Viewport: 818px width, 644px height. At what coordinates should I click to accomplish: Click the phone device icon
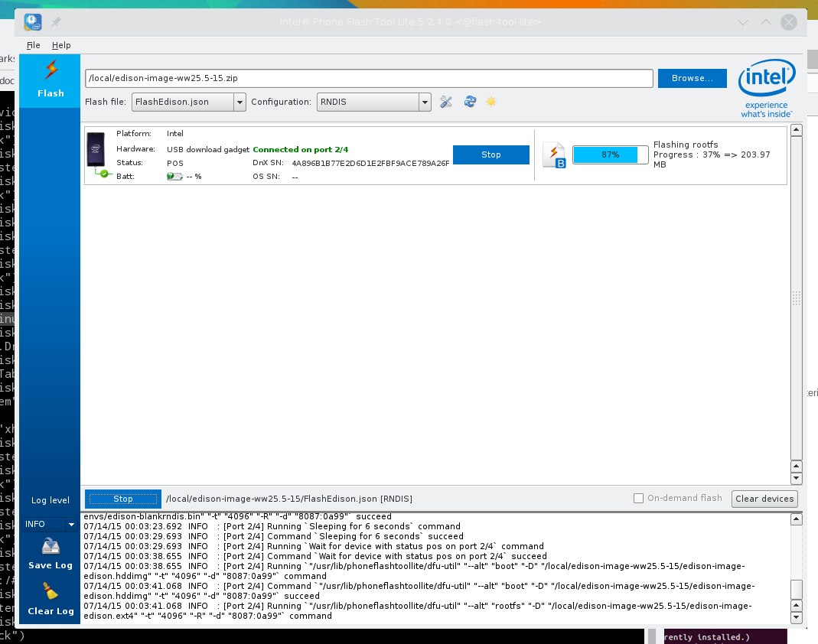tap(96, 149)
